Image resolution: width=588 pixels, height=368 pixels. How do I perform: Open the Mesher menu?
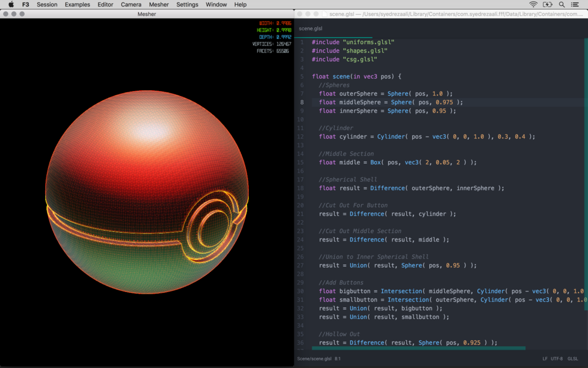(159, 4)
